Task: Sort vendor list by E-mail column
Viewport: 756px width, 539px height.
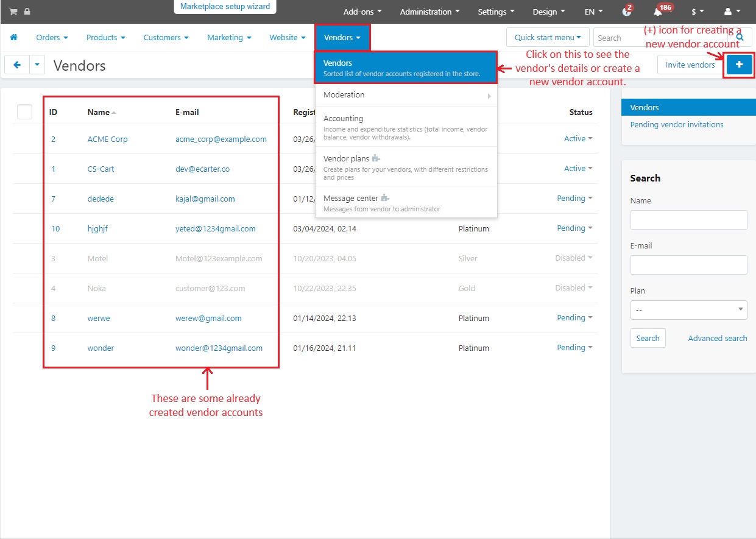Action: (x=187, y=112)
